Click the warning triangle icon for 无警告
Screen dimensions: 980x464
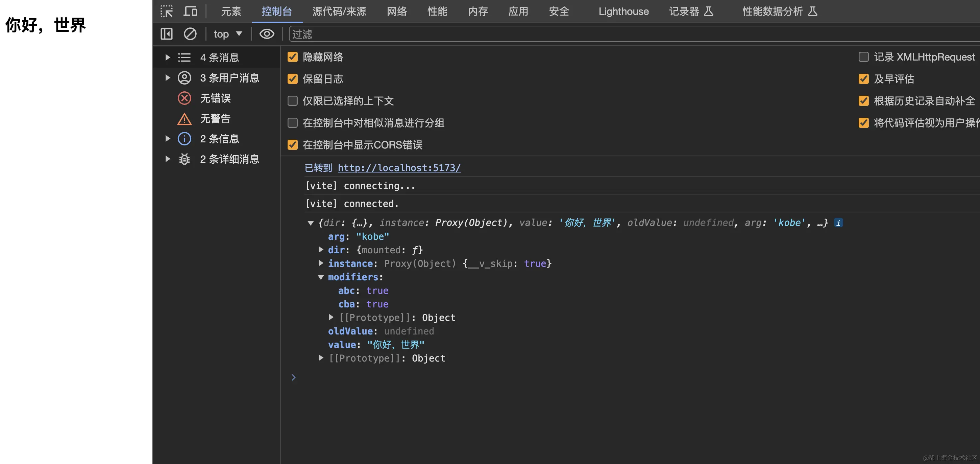184,119
